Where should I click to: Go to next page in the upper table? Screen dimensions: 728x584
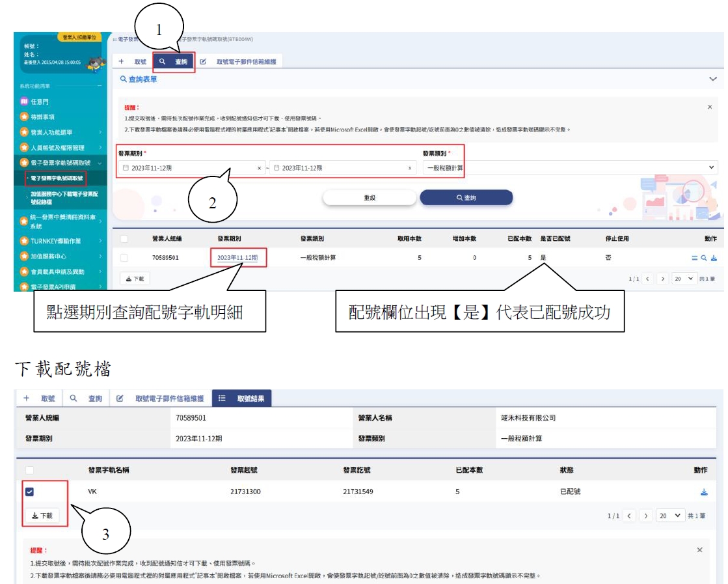pyautogui.click(x=662, y=279)
